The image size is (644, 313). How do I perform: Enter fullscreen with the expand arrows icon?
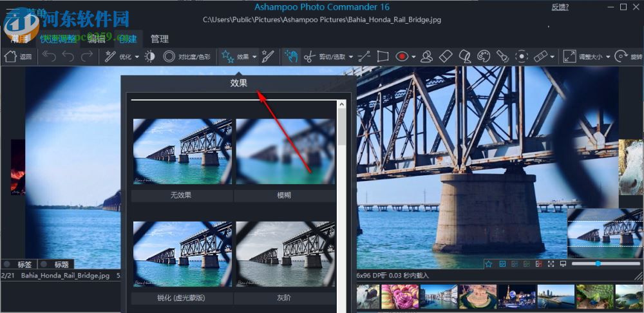click(x=551, y=264)
